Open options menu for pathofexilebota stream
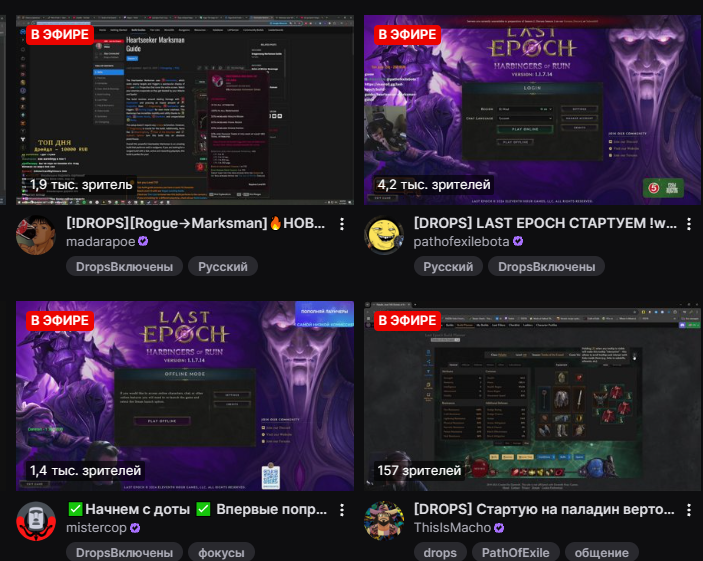 (x=689, y=224)
